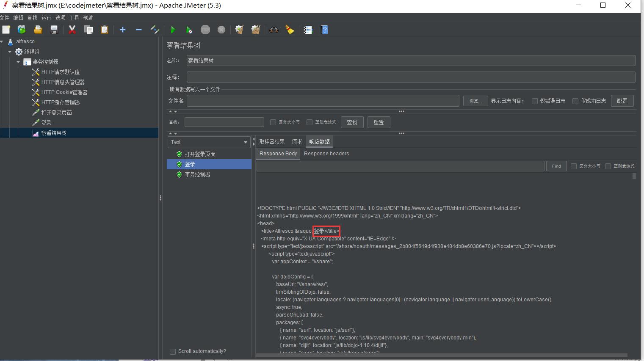Click the Shutdown test icon
644x361 pixels.
(x=221, y=30)
